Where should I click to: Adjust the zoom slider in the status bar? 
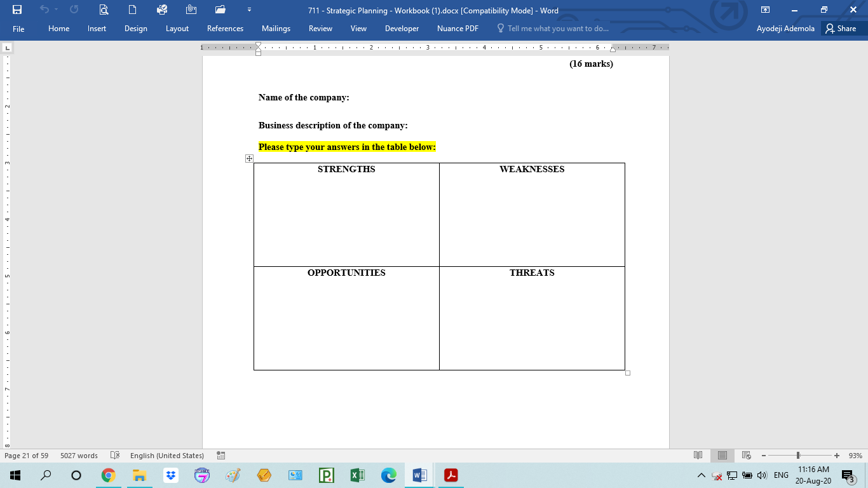tap(798, 455)
